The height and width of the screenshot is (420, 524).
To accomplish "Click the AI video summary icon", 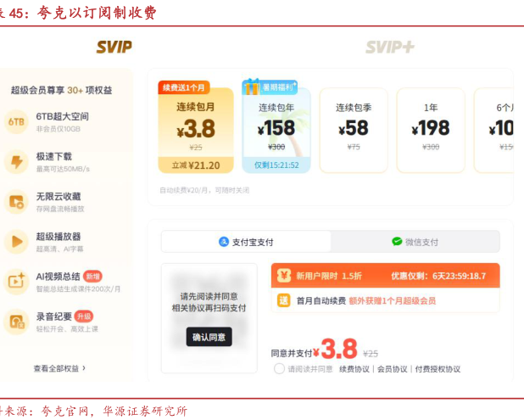I will tap(16, 281).
